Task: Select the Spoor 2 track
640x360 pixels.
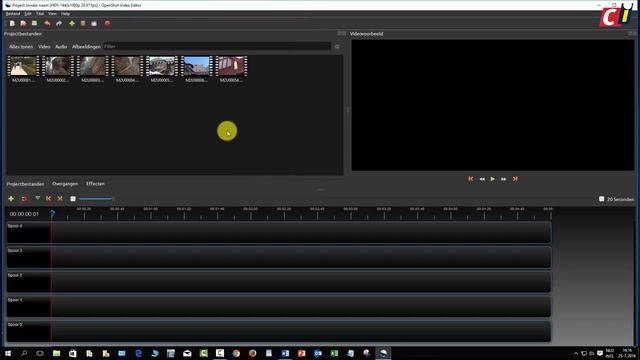Action: (x=279, y=281)
